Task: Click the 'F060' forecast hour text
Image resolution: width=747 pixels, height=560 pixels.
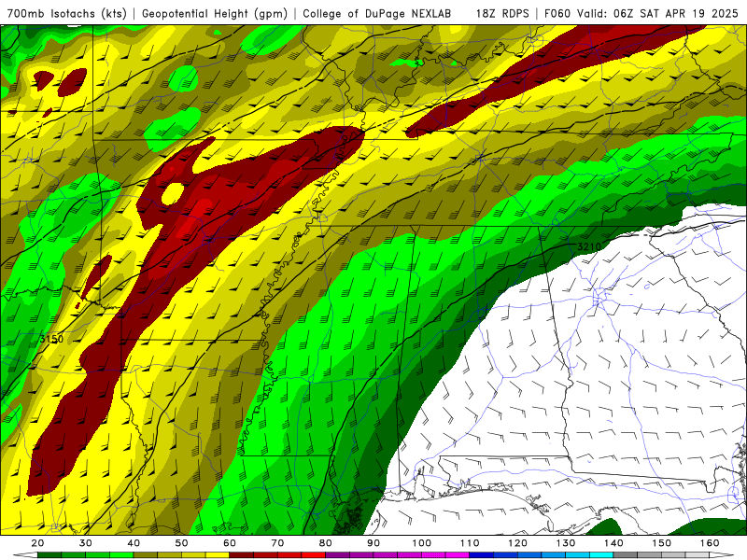Action: click(557, 13)
